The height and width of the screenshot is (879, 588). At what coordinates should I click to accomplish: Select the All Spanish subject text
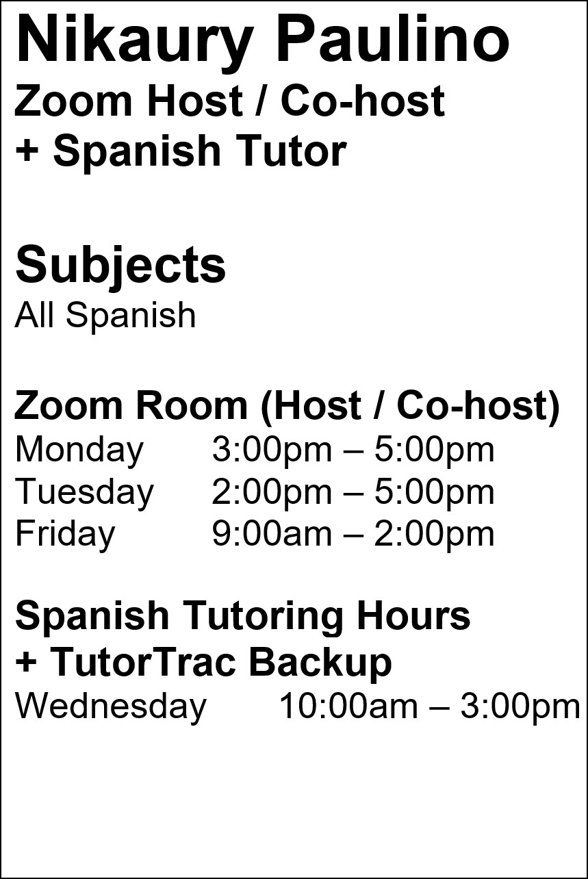[105, 316]
